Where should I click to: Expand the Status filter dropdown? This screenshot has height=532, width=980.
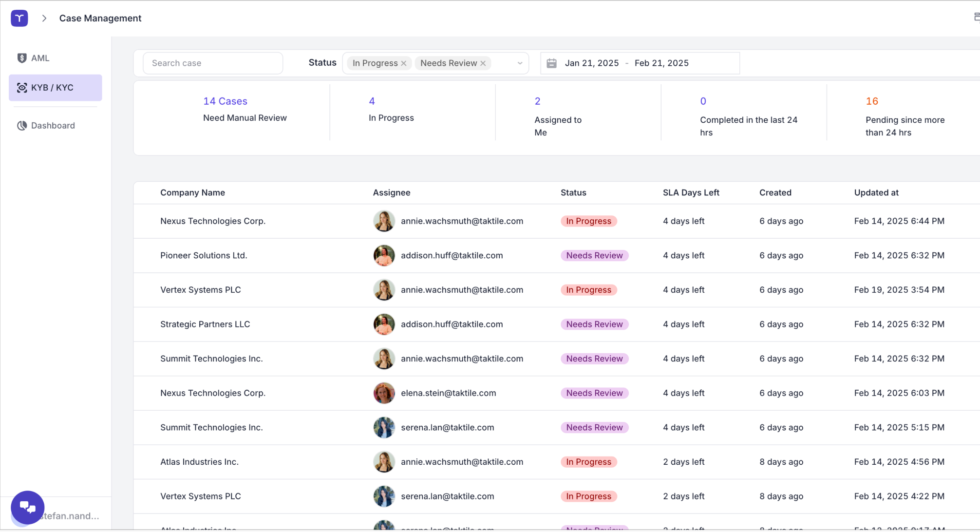tap(520, 63)
